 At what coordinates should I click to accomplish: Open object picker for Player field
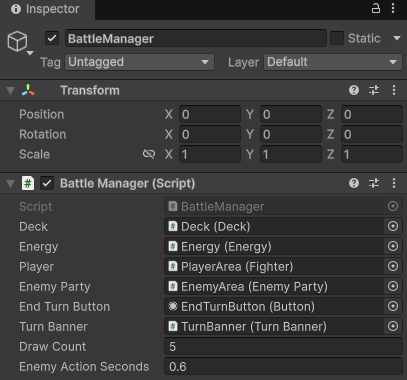[x=393, y=266]
